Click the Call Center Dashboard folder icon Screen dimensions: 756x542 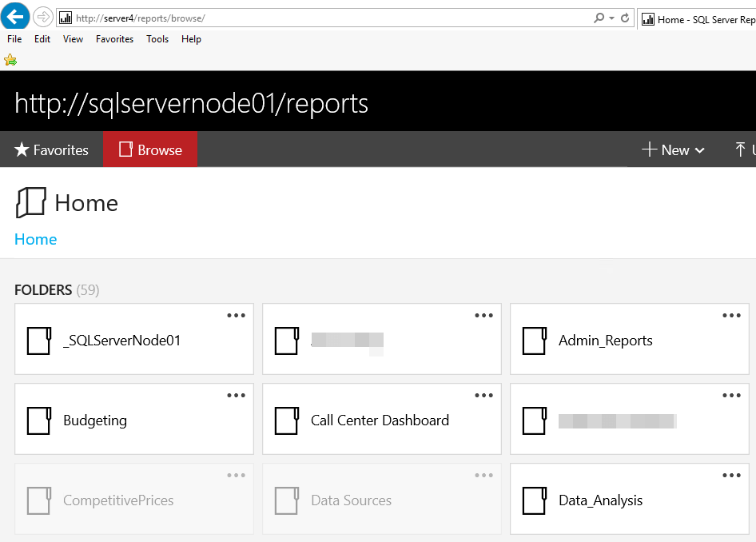coord(287,421)
